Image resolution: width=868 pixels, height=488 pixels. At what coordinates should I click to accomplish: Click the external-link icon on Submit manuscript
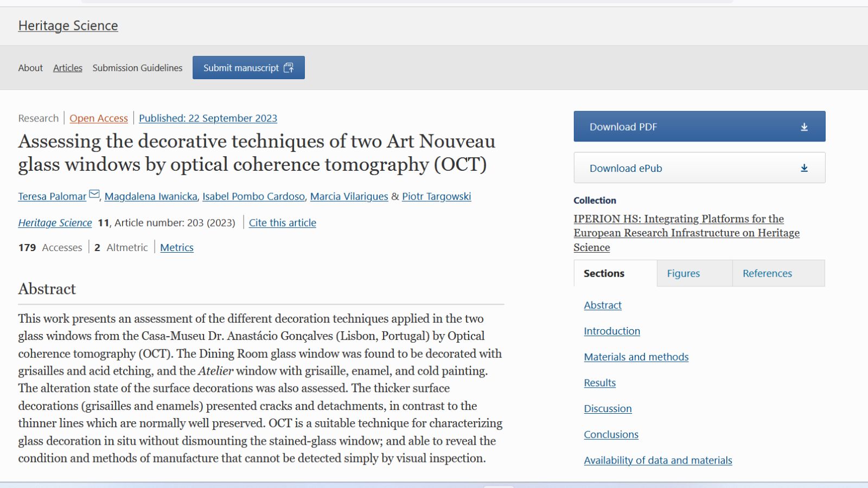pos(289,68)
